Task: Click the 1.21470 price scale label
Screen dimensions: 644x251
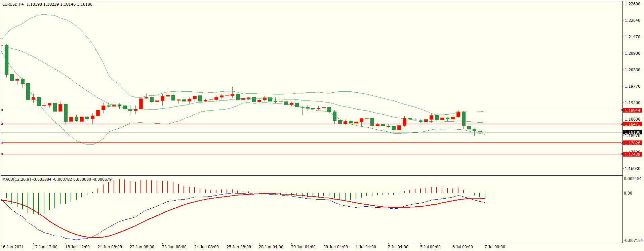Action: point(632,37)
